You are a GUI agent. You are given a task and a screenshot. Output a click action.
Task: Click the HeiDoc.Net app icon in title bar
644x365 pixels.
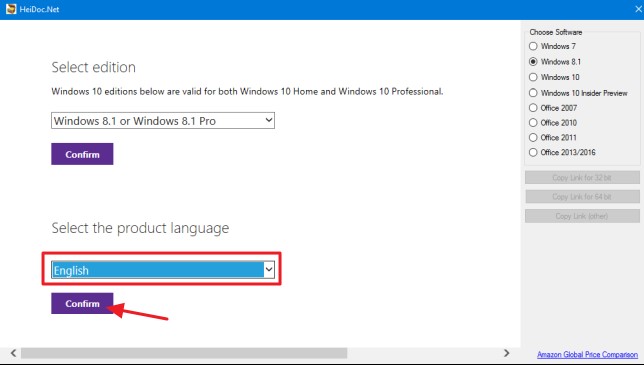[11, 9]
